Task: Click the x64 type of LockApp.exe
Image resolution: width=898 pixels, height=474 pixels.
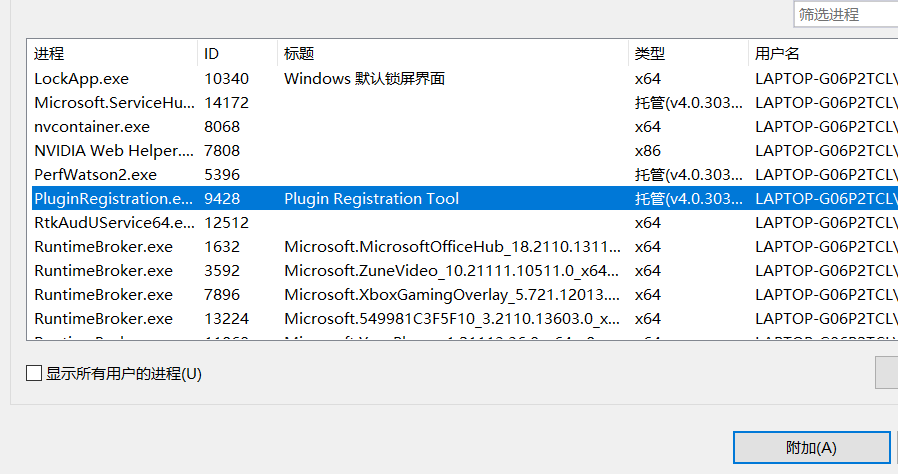Action: click(648, 78)
